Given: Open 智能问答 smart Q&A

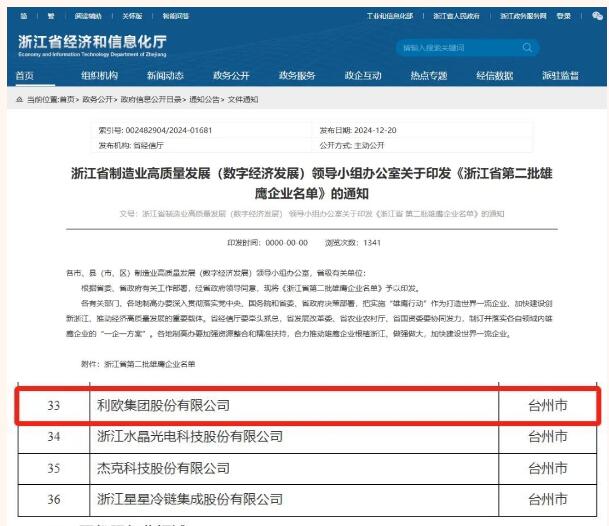Looking at the screenshot, I should 176,16.
